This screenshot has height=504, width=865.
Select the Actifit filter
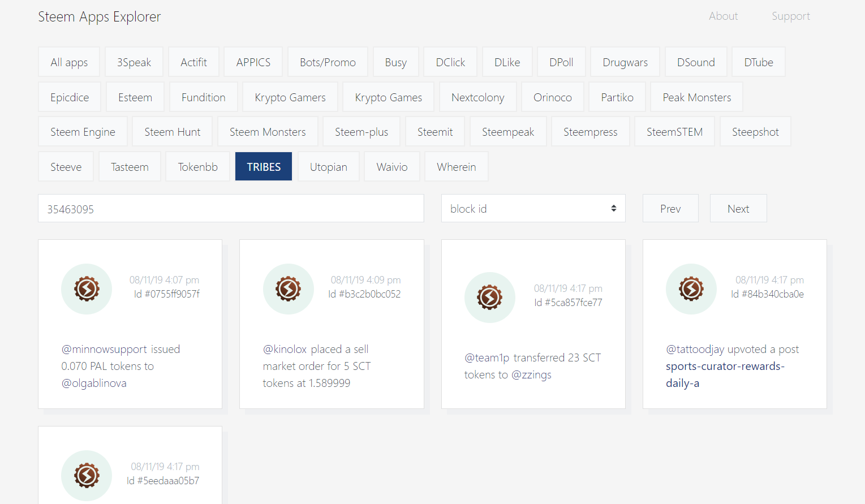click(193, 62)
